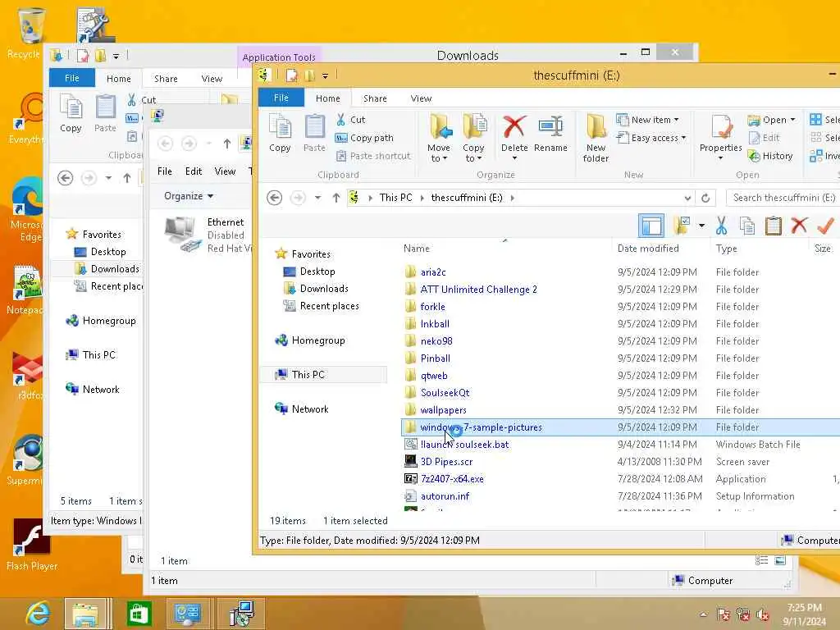Viewport: 840px width, 630px height.
Task: Select Downloads in thescuffmini navigation pane
Action: coord(323,288)
